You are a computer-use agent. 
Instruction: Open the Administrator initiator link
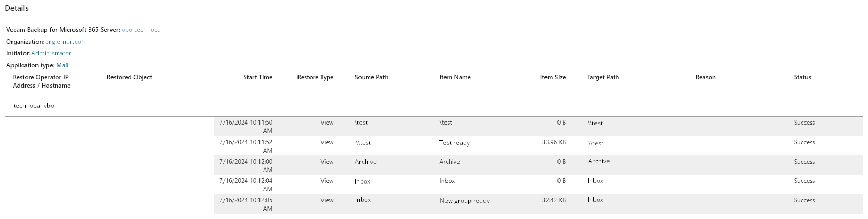(51, 53)
